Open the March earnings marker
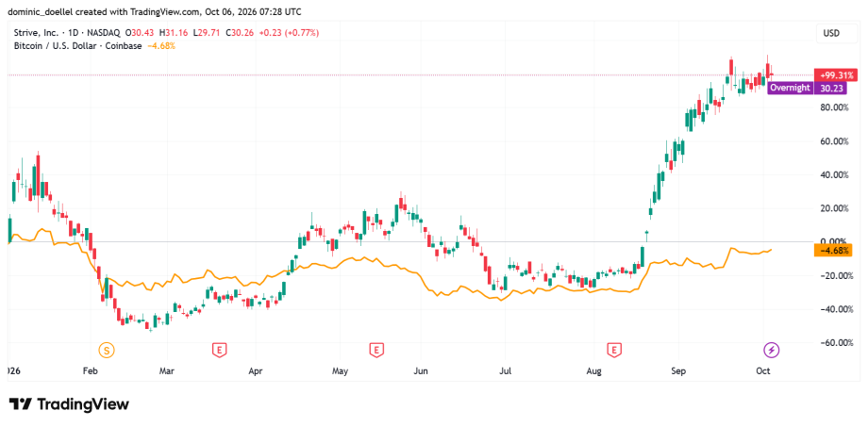This screenshot has height=427, width=868. 220,350
